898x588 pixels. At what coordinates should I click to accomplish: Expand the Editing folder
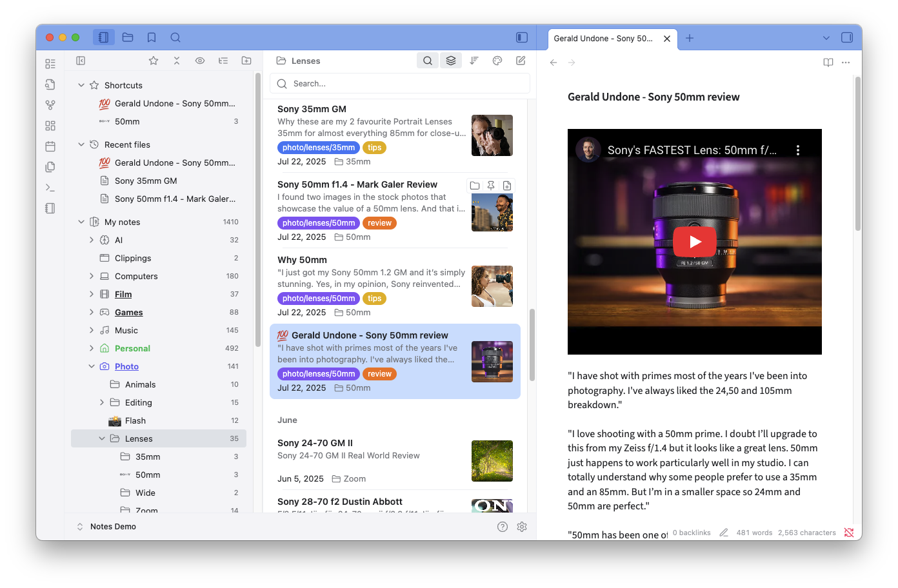pyautogui.click(x=102, y=402)
